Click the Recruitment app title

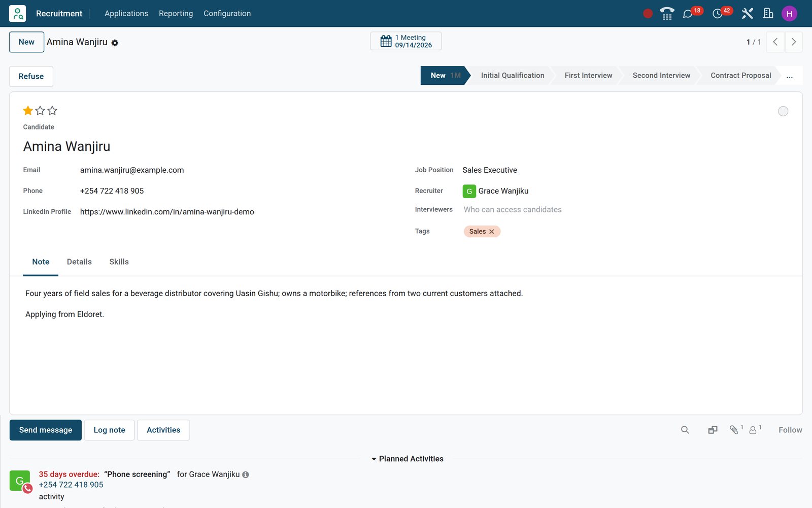tap(59, 14)
